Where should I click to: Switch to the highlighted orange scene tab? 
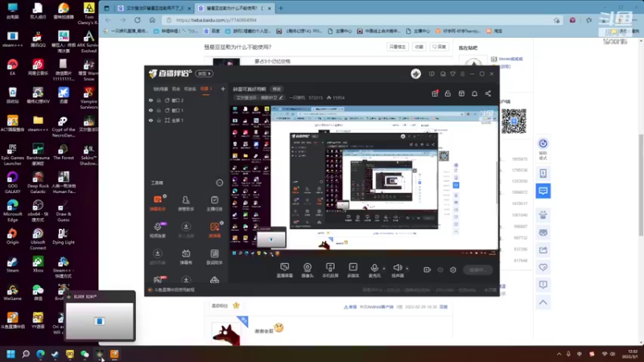click(x=205, y=89)
